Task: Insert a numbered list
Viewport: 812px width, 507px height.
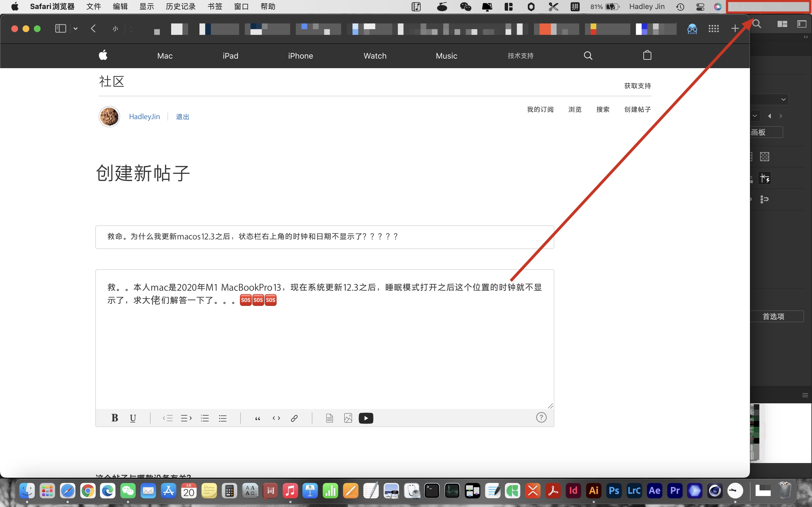Action: 205,418
